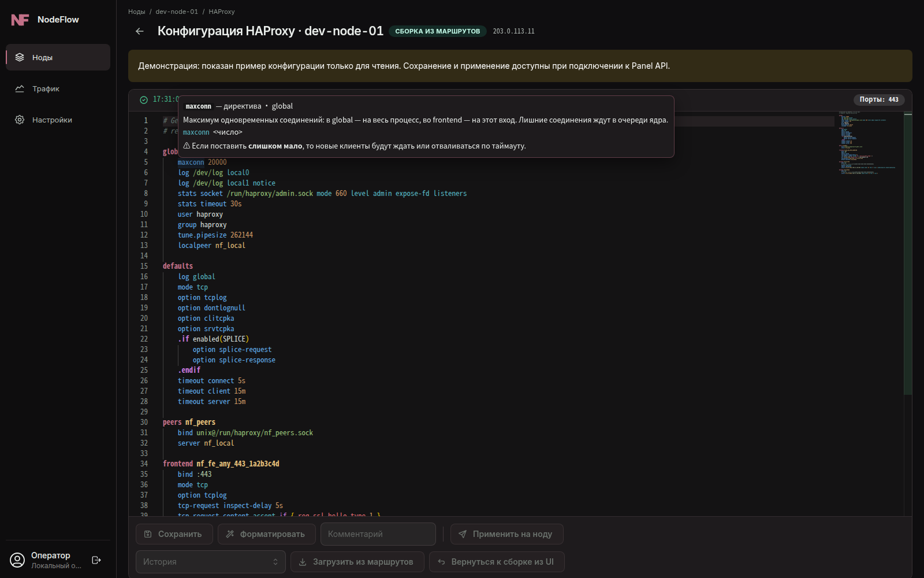Click the line 'mode tcp' under defaults
Viewport: 924px width, 578px height.
point(193,287)
